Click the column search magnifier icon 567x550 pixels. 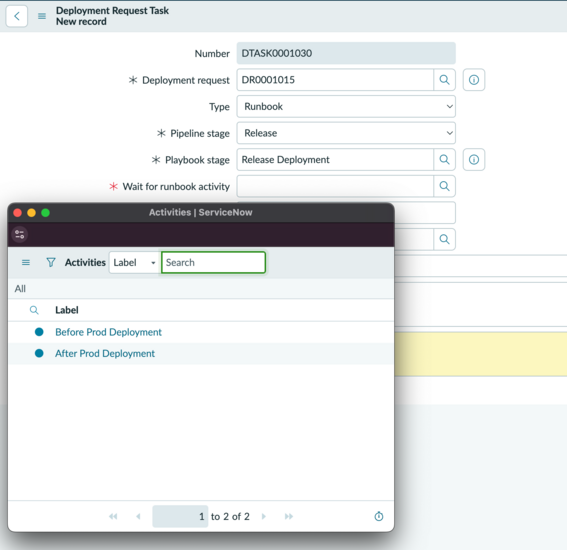pos(34,310)
